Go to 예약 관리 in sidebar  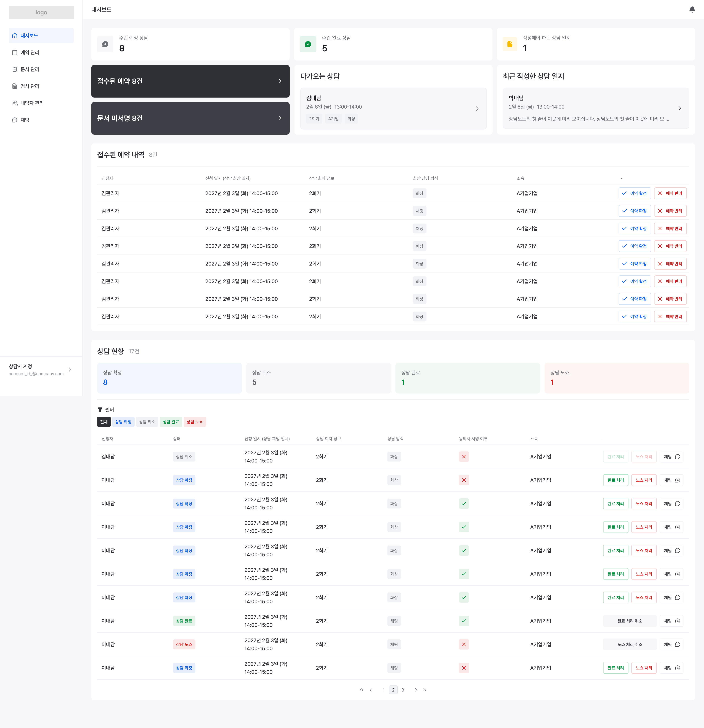click(x=41, y=52)
